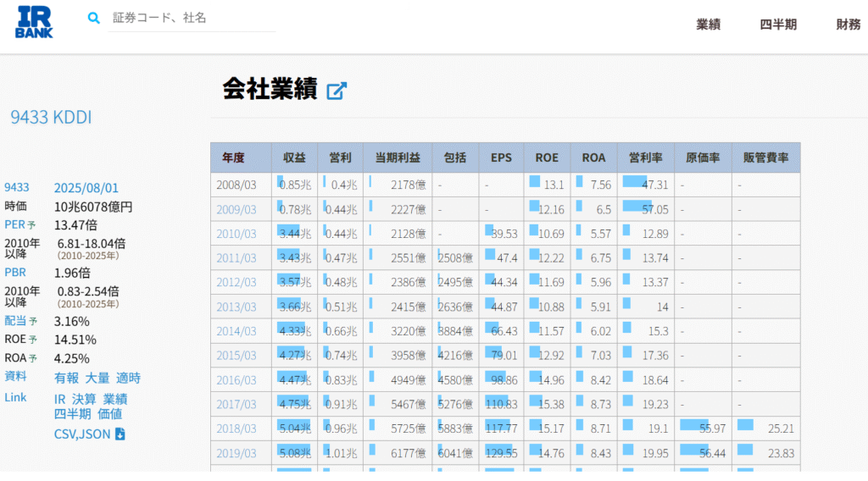This screenshot has width=868, height=481.
Task: Click the 営利率 column header
Action: tap(645, 158)
